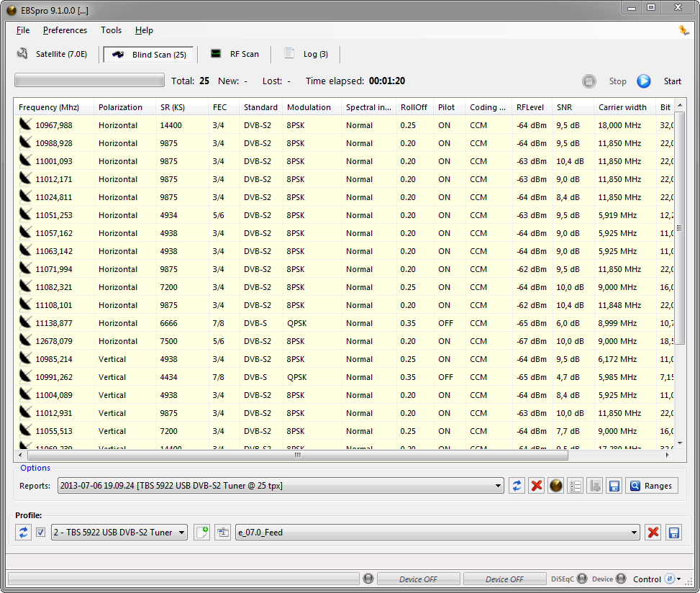Click the export icon beside the save icon
The height and width of the screenshot is (593, 700).
coord(595,485)
